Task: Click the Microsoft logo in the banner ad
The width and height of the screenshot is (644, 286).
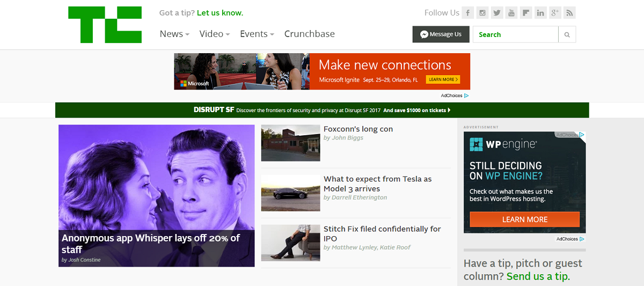Action: (195, 83)
